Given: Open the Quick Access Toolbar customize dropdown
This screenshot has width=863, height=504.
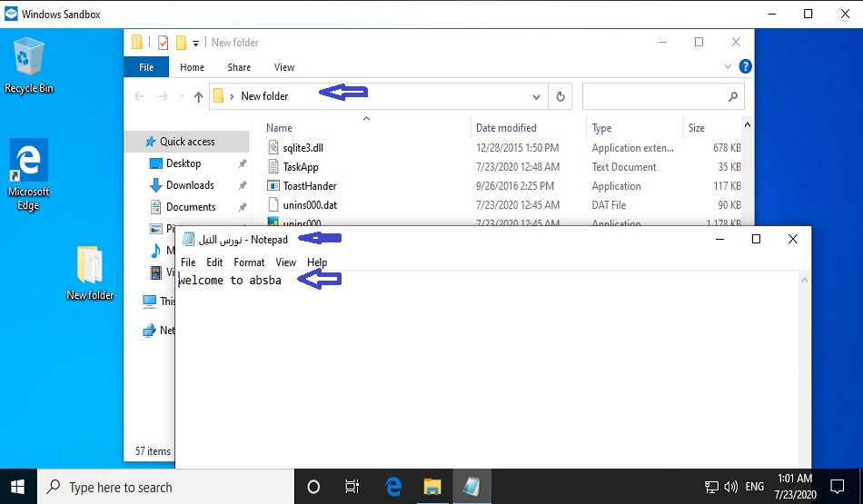Looking at the screenshot, I should click(x=196, y=43).
